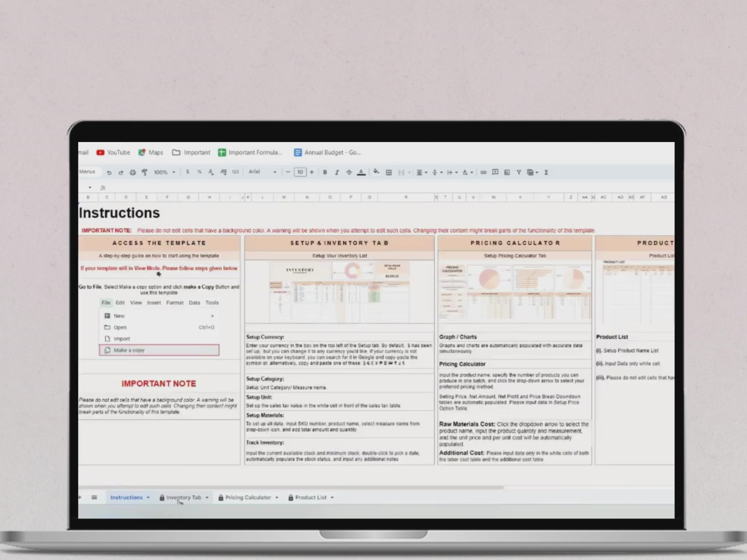Merge cells using the merge icon
Image resolution: width=747 pixels, height=560 pixels.
401,172
